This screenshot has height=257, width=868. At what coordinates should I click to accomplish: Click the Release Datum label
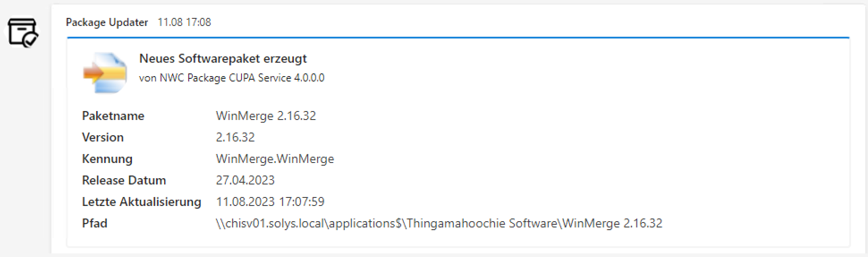[124, 180]
